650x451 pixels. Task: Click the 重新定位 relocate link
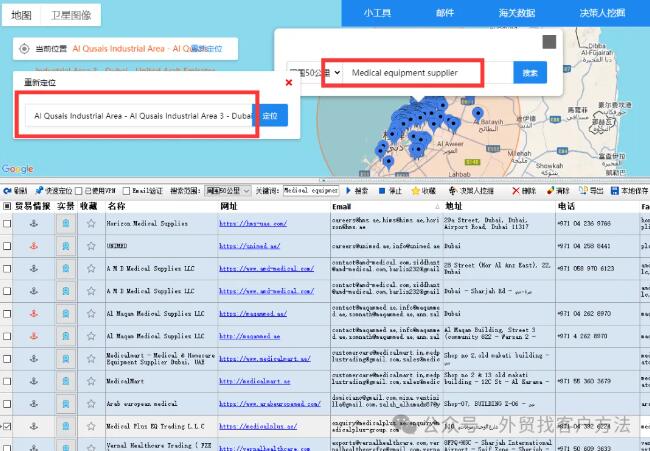click(x=209, y=49)
